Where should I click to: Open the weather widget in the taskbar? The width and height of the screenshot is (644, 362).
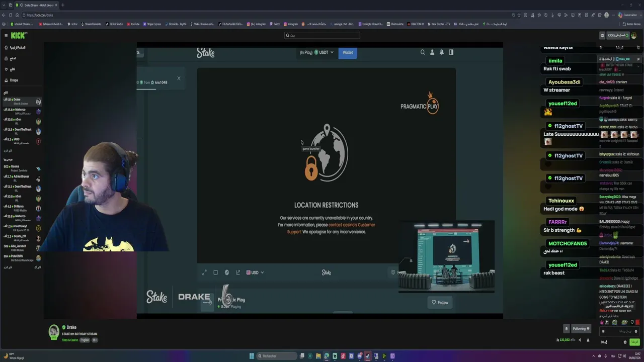[x=14, y=356]
